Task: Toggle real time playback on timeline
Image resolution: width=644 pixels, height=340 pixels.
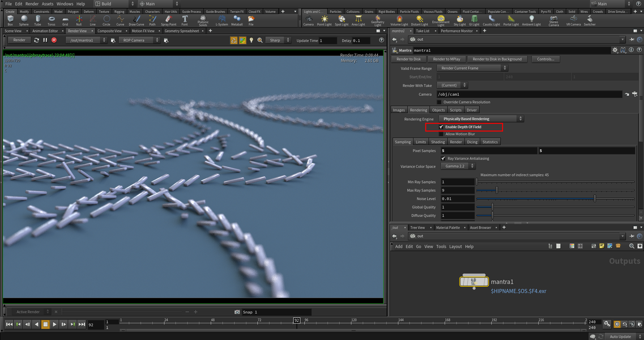Action: pyautogui.click(x=617, y=324)
